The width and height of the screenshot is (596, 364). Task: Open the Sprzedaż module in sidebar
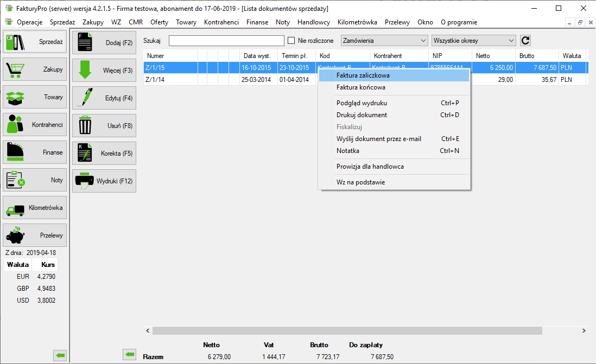click(x=35, y=42)
